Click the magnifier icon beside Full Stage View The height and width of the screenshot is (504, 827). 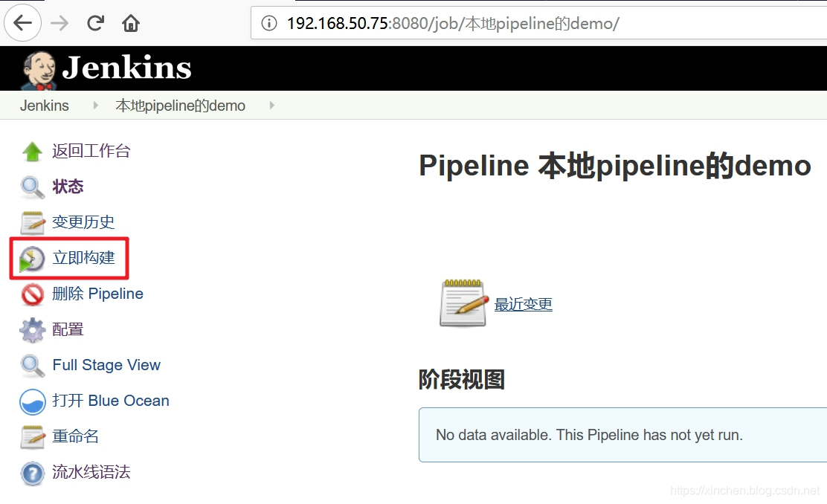(x=32, y=366)
